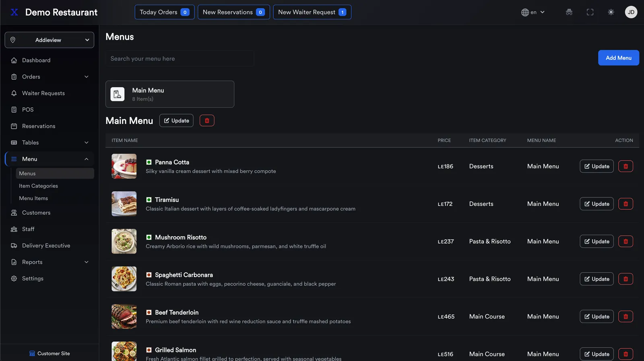Delete Tiramisu with trash icon
This screenshot has width=644, height=361.
pyautogui.click(x=625, y=204)
